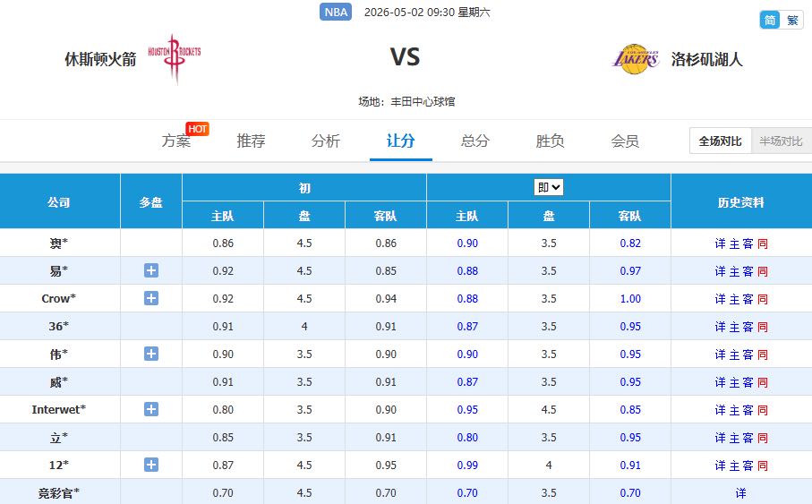Click live away odds 0.97 in 易* row
Screen dimensions: 812x504
click(x=630, y=271)
